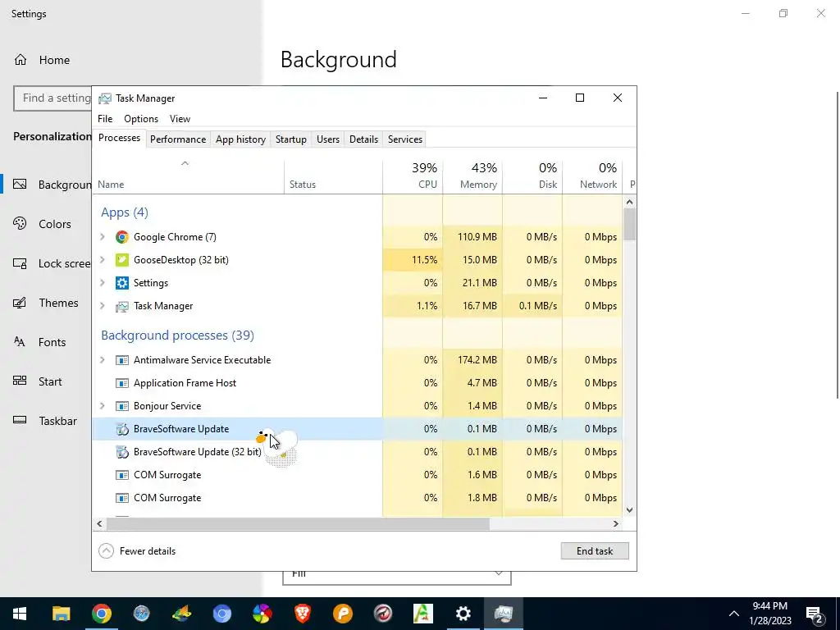This screenshot has width=840, height=630.
Task: Click the Bonjour Service icon
Action: [x=122, y=406]
